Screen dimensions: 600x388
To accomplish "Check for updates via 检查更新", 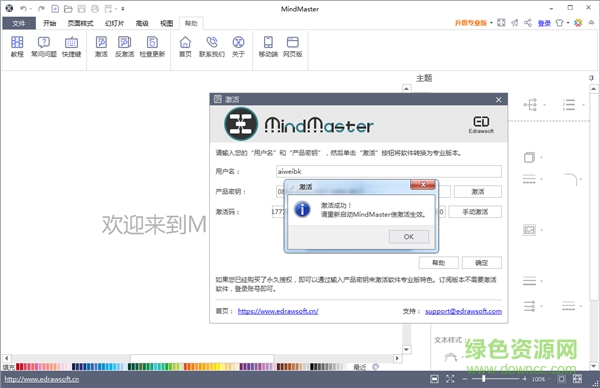I will 152,47.
